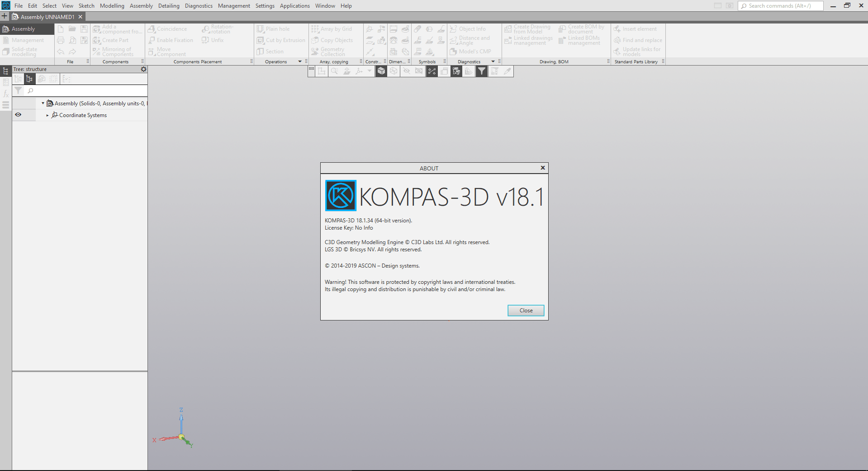Image resolution: width=868 pixels, height=471 pixels.
Task: Toggle the tree structure view mode button
Action: pyautogui.click(x=29, y=79)
